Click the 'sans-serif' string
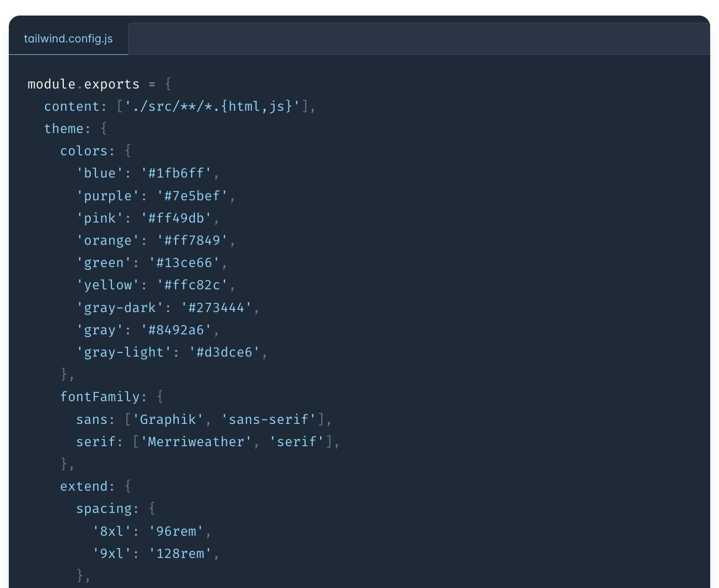 [x=269, y=419]
